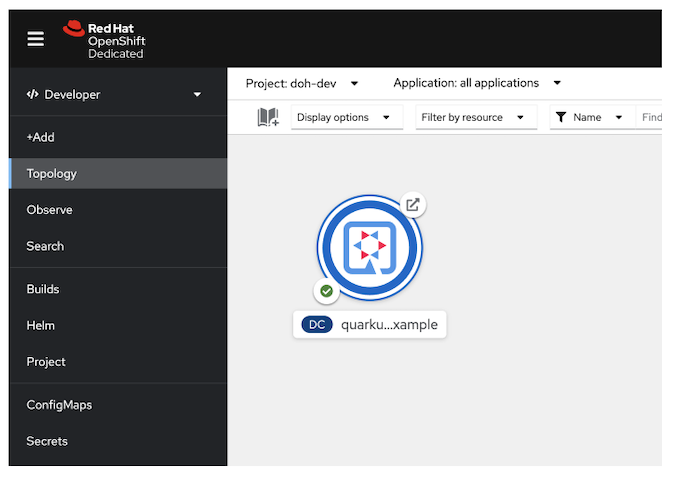Open the Project: doh-dev dropdown
Image resolution: width=675 pixels, height=480 pixels.
pyautogui.click(x=302, y=83)
